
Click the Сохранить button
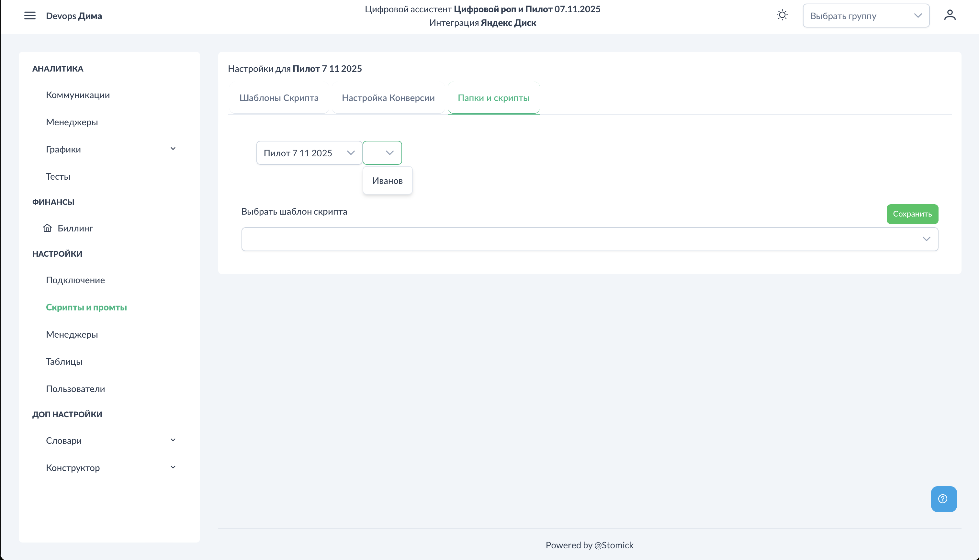click(x=912, y=214)
